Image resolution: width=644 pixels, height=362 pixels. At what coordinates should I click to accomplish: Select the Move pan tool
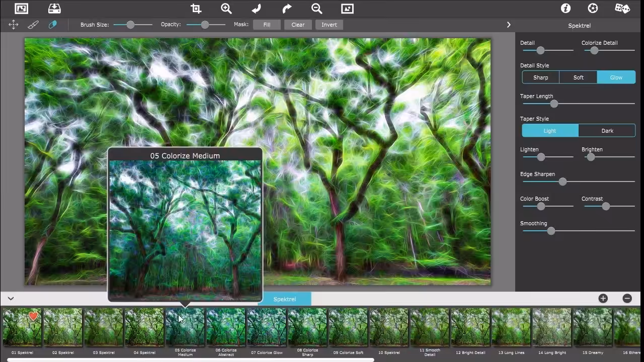[x=14, y=25]
